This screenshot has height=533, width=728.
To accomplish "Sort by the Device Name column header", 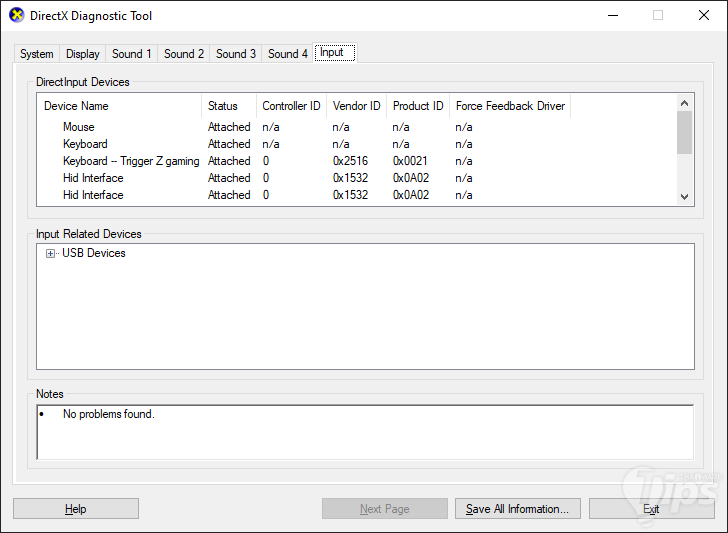I will pyautogui.click(x=120, y=106).
